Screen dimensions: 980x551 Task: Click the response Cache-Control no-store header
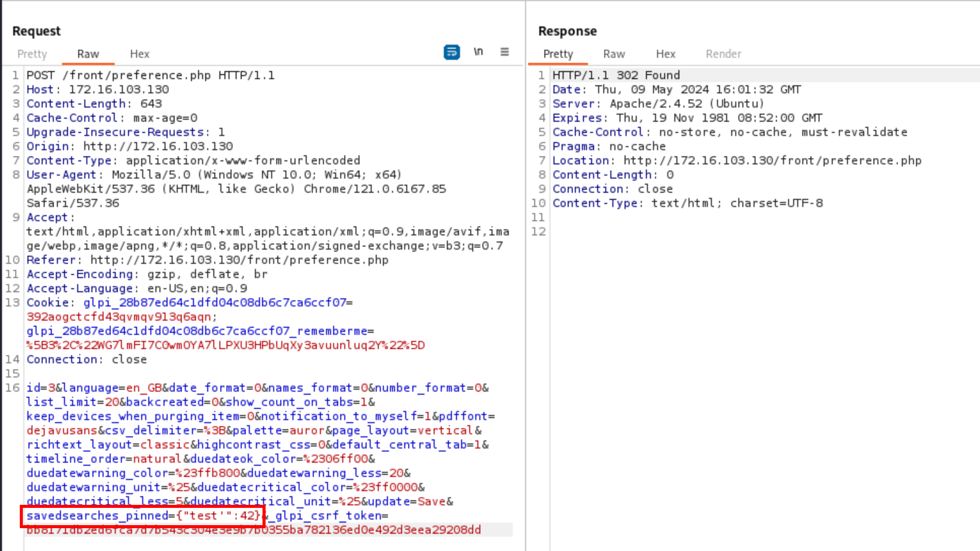(730, 132)
